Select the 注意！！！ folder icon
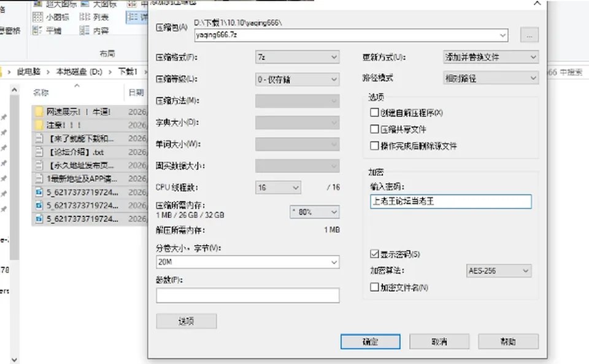The height and width of the screenshot is (364, 589). (x=39, y=125)
